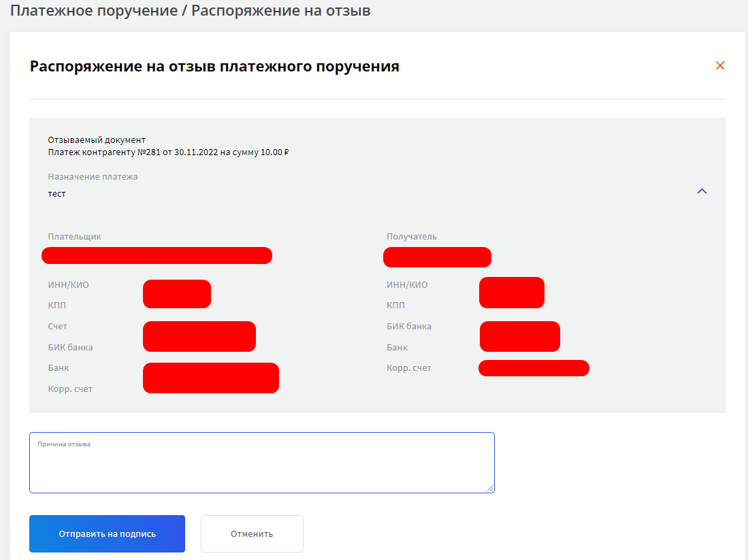This screenshot has width=748, height=560.
Task: Click the Отменить button
Action: click(252, 533)
